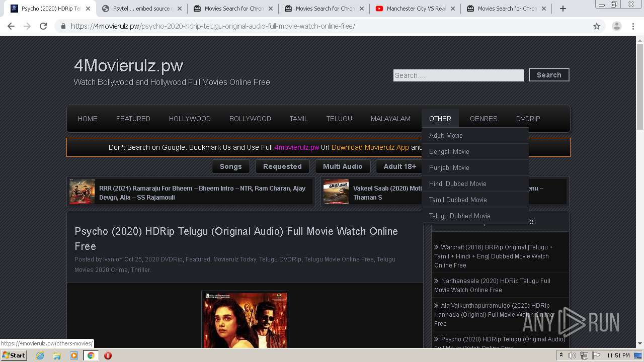
Task: Click Download Movierulz App link
Action: (x=370, y=147)
